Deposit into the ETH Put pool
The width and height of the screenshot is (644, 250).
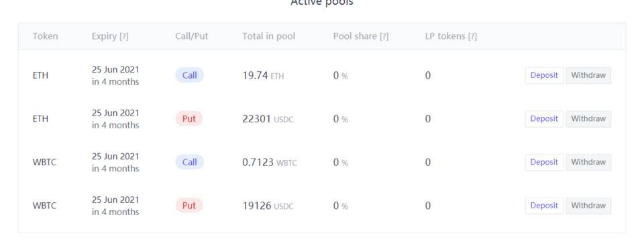544,119
